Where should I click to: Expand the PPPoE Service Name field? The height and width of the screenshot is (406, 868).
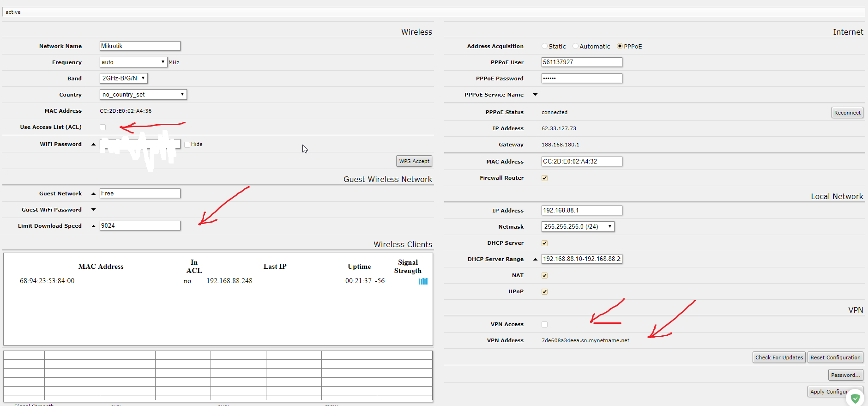pos(536,95)
